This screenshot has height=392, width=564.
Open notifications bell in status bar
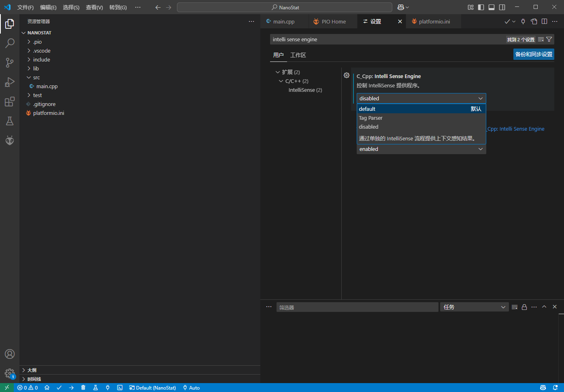click(x=555, y=388)
